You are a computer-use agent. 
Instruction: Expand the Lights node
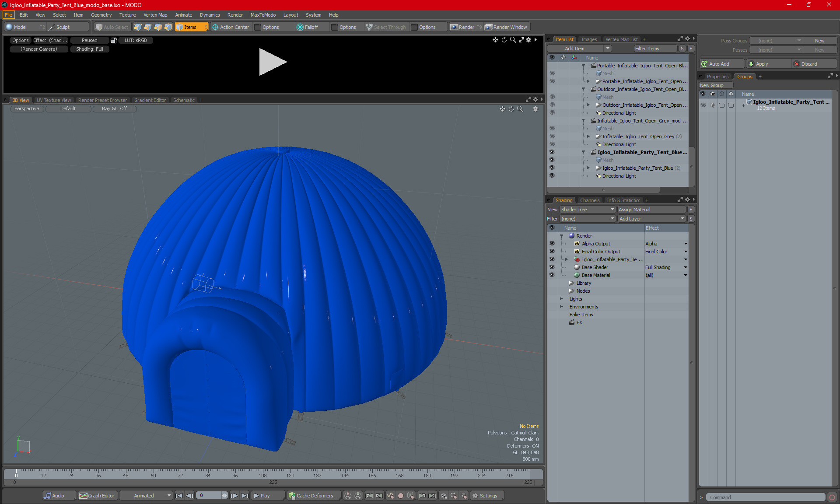[x=561, y=299]
